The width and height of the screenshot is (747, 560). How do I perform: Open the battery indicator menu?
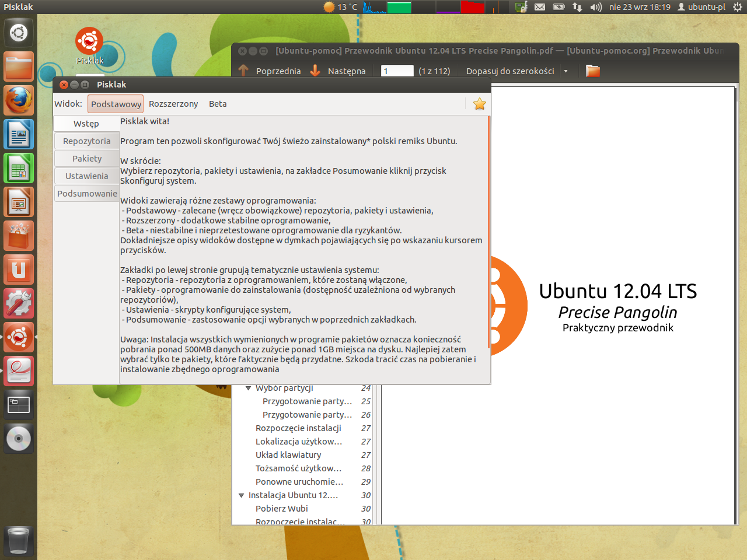click(558, 7)
